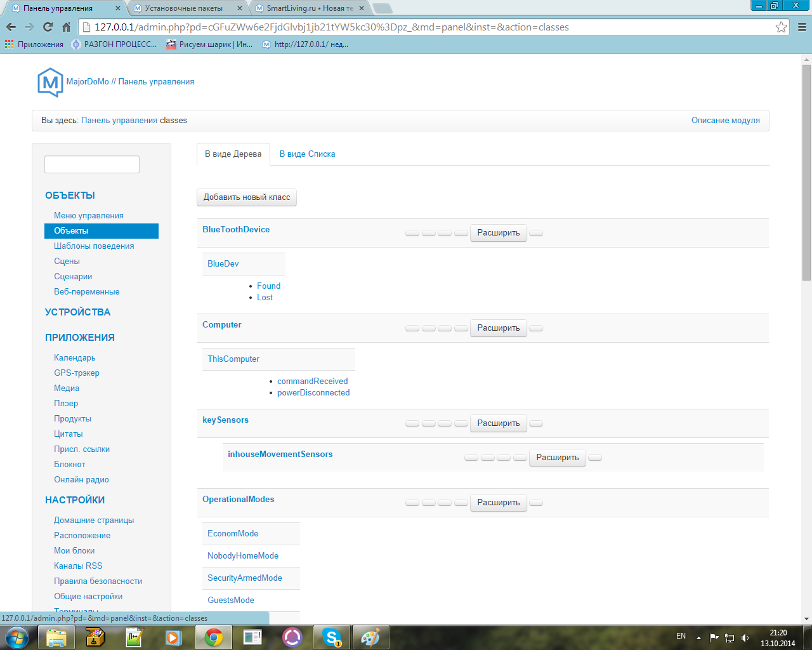Viewport: 812px width, 650px height.
Task: Click the Chrome icon in the taskbar
Action: pos(214,637)
